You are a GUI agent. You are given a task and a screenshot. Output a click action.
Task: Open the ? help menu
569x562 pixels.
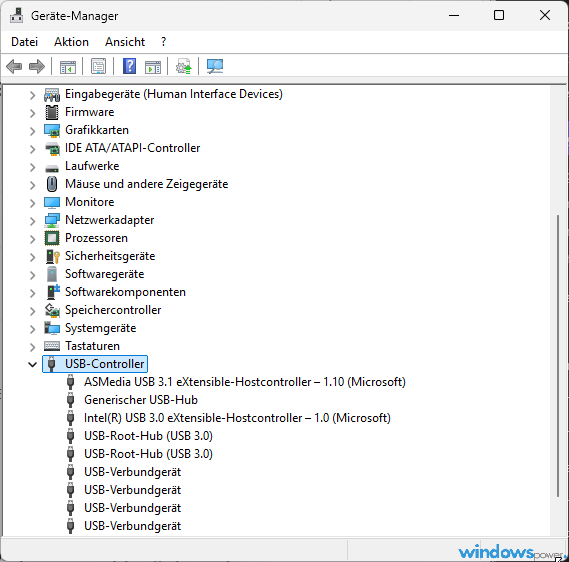point(163,42)
